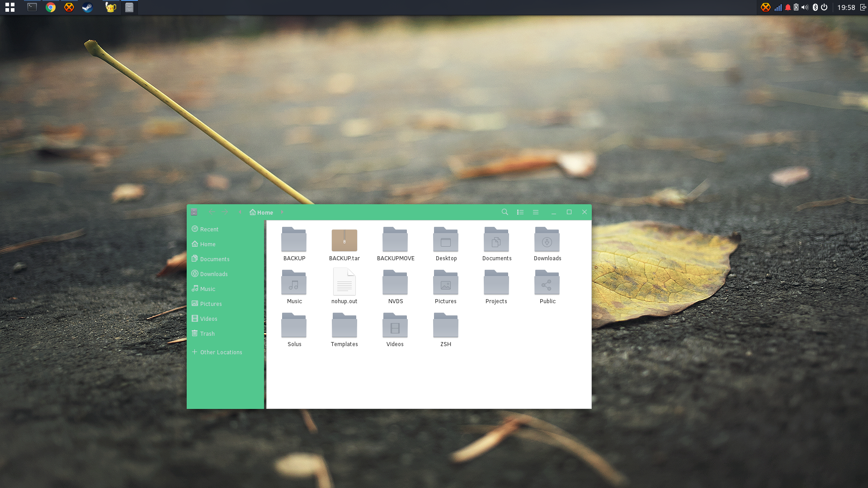Open the Projects folder
The height and width of the screenshot is (488, 868).
(496, 287)
